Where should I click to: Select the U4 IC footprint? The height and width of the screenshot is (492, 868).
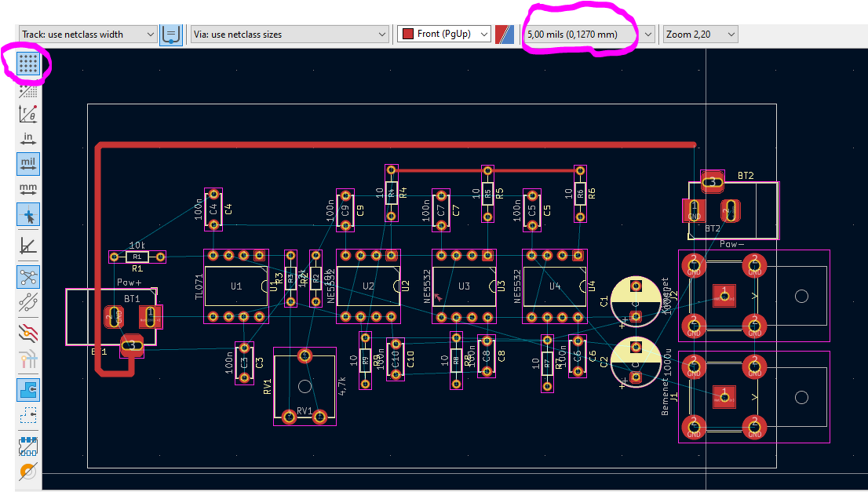click(x=555, y=286)
